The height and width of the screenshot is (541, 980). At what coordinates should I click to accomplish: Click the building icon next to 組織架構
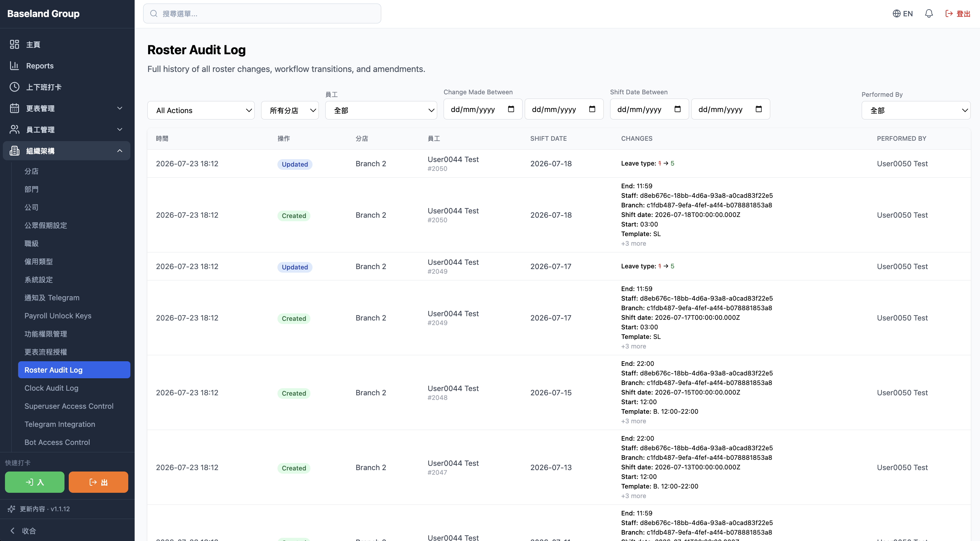click(x=15, y=151)
